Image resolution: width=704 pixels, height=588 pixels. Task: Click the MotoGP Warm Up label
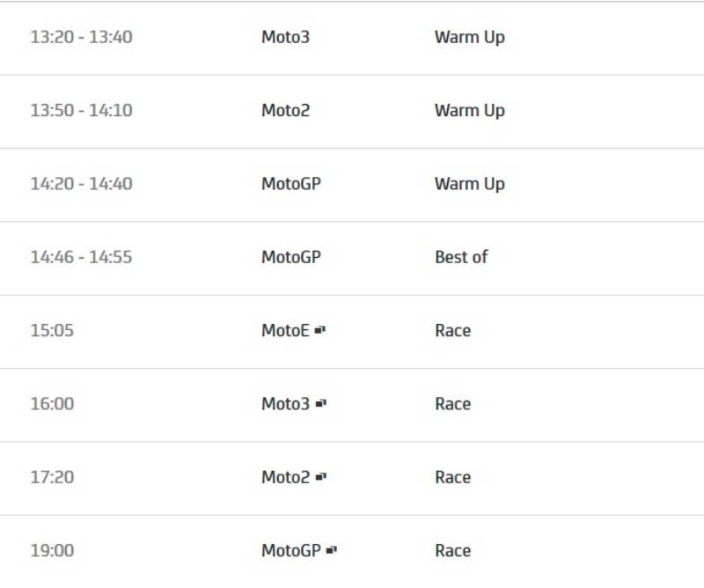[469, 184]
